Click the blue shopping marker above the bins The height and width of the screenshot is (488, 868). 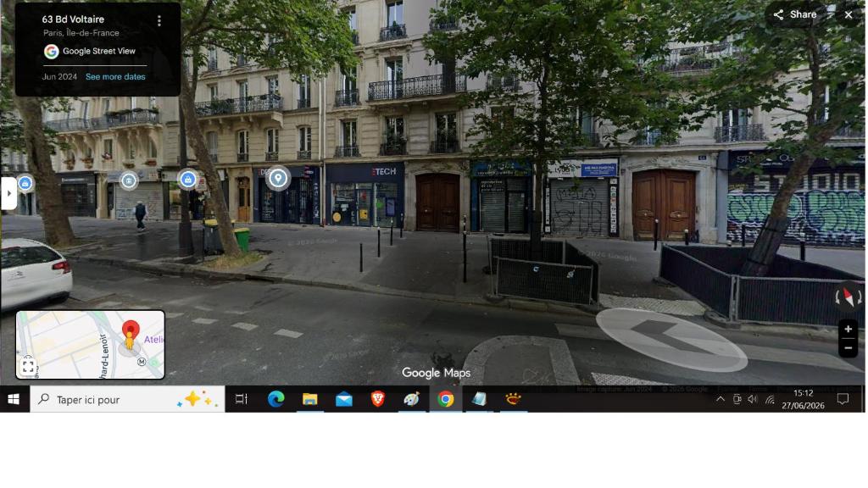click(x=187, y=180)
